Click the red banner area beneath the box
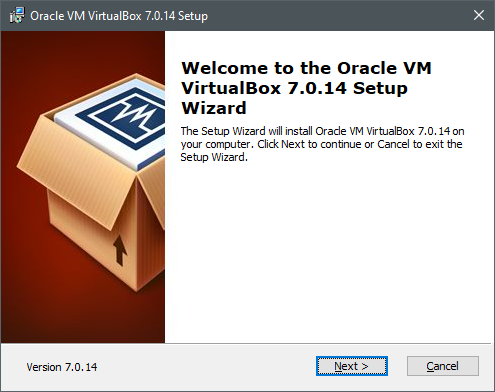 pyautogui.click(x=67, y=317)
